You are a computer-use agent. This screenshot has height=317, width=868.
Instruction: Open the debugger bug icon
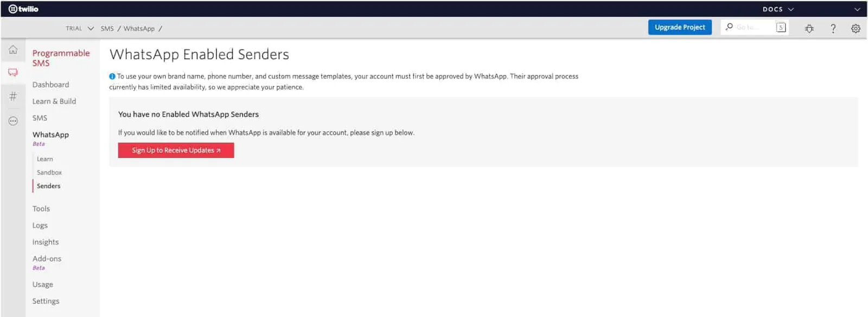pyautogui.click(x=809, y=28)
